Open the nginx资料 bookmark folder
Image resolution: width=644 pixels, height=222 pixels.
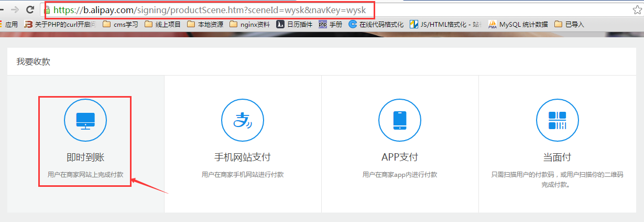pyautogui.click(x=250, y=24)
